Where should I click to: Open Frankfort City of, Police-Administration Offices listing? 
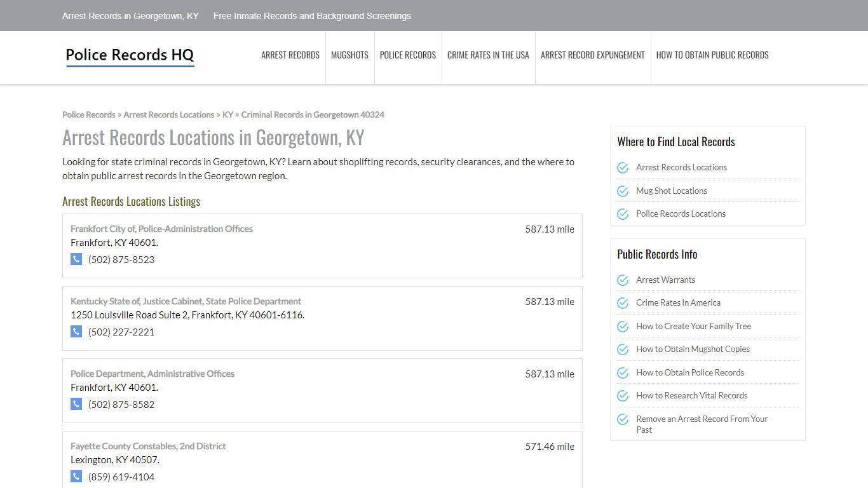pyautogui.click(x=161, y=229)
